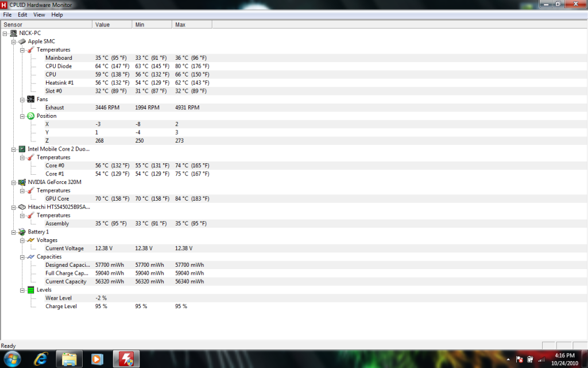Click the Sensor column header

(x=47, y=24)
